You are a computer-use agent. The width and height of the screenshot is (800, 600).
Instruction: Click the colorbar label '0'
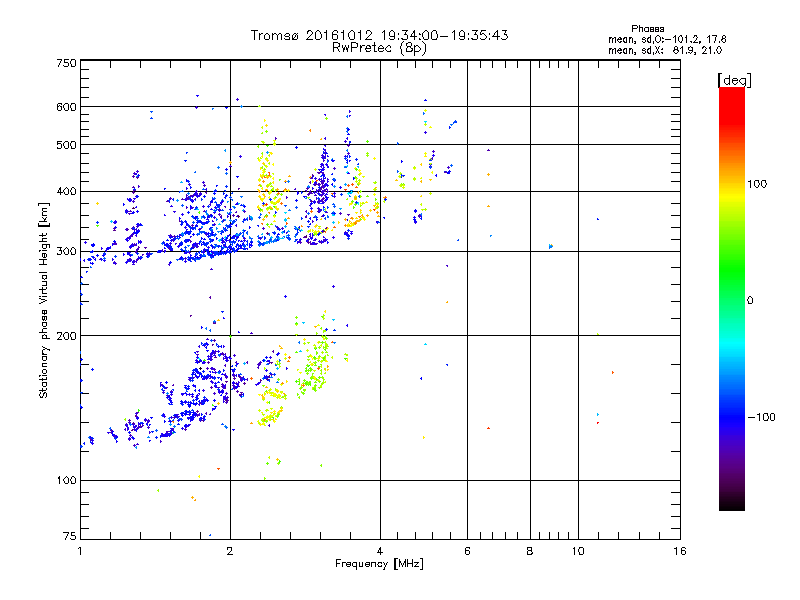pyautogui.click(x=750, y=301)
